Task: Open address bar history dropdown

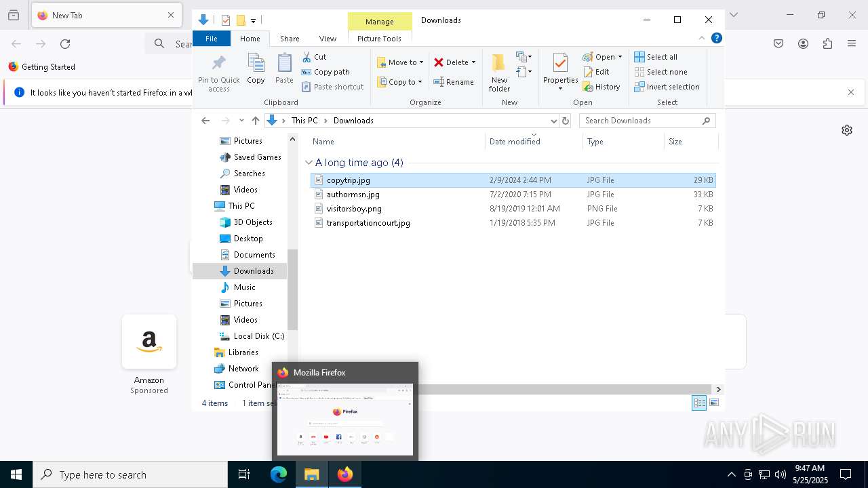Action: coord(553,121)
